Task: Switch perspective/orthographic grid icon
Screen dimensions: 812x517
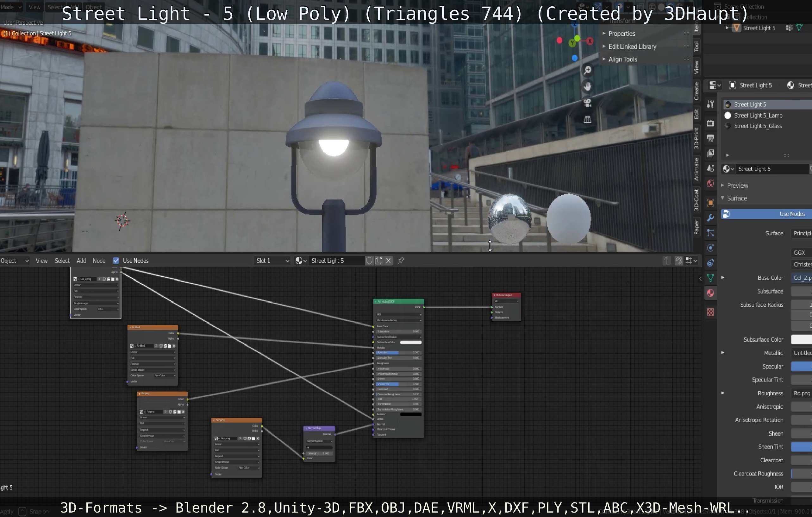Action: coord(587,119)
